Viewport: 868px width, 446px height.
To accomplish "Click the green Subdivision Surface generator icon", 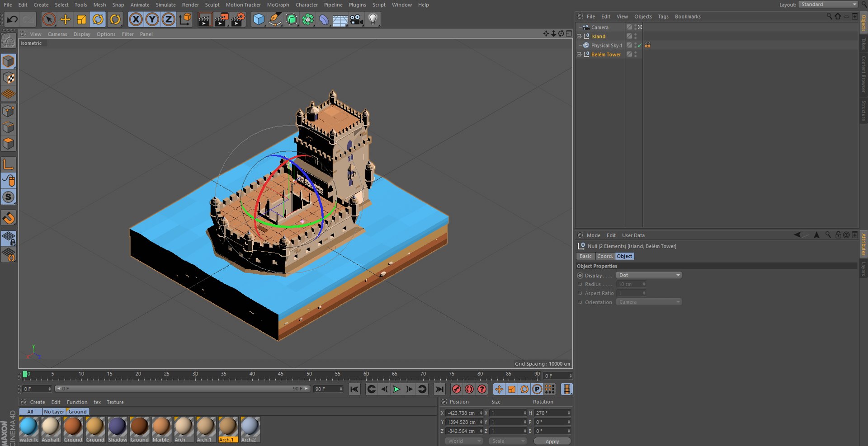I will click(x=292, y=19).
